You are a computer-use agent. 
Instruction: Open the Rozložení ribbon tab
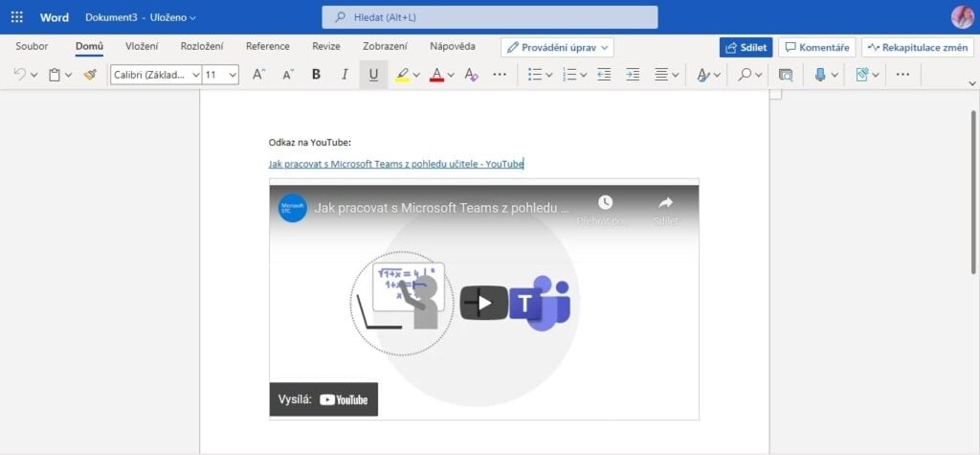click(202, 46)
